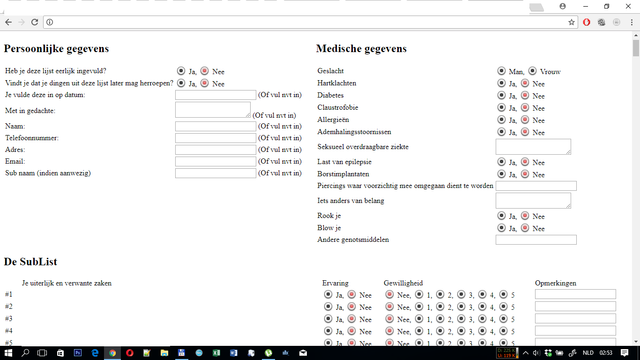Show hidden system tray icons
Viewport: 640px width, 360px height.
[x=526, y=353]
